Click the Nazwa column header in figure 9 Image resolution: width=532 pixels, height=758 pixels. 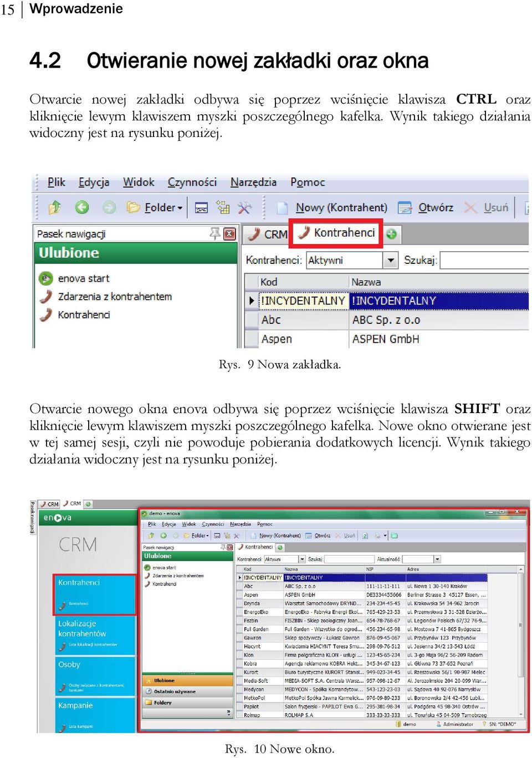[x=438, y=282]
